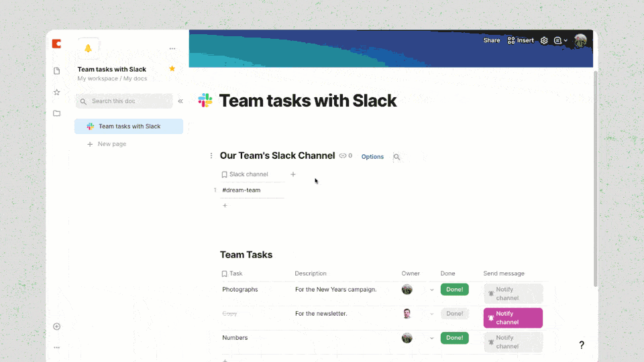The width and height of the screenshot is (644, 362).
Task: Click the link count icon showing 0
Action: [345, 156]
